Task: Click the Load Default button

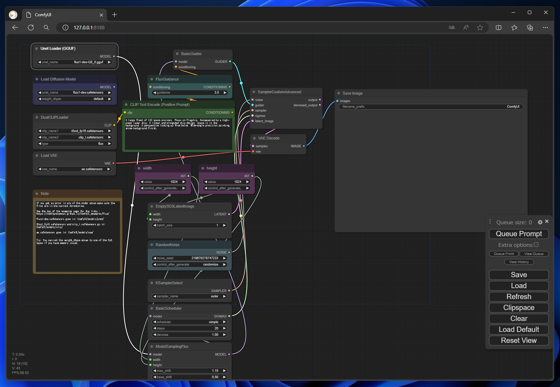Action: [x=519, y=330]
